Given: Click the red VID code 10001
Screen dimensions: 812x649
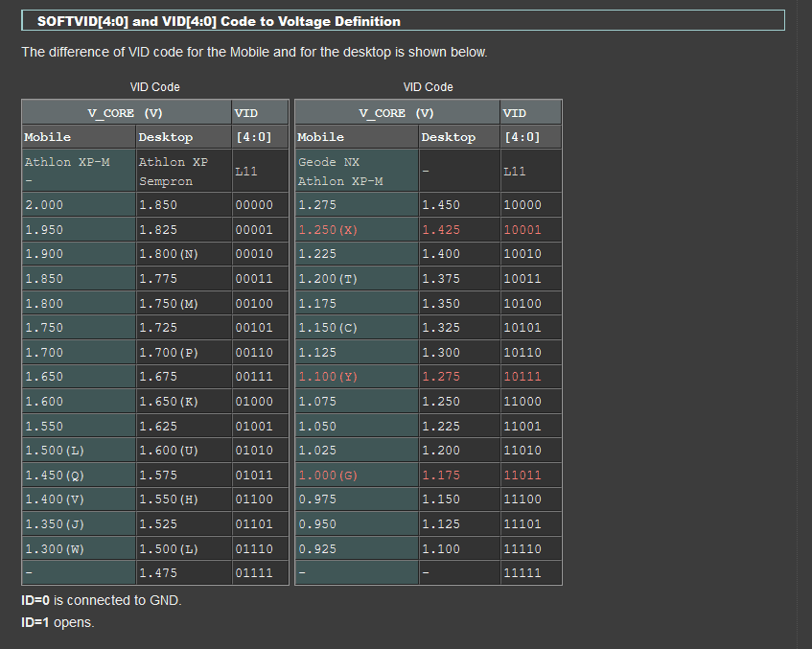Looking at the screenshot, I should pos(522,229).
